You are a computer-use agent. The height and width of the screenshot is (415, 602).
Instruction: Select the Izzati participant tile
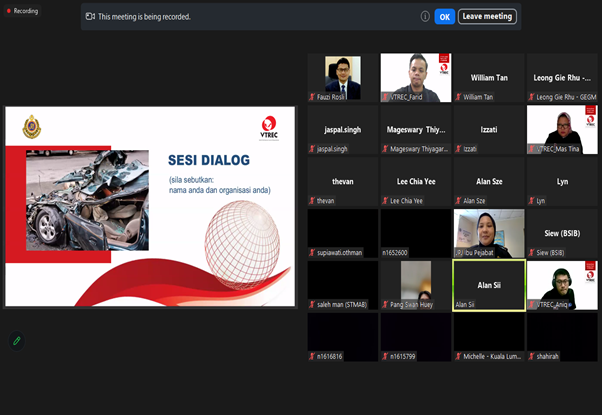tap(489, 129)
